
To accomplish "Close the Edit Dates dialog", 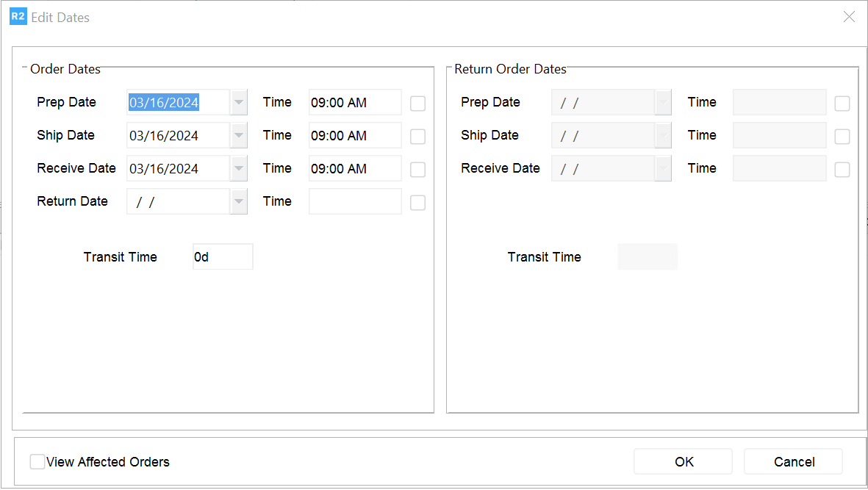I will [x=849, y=17].
